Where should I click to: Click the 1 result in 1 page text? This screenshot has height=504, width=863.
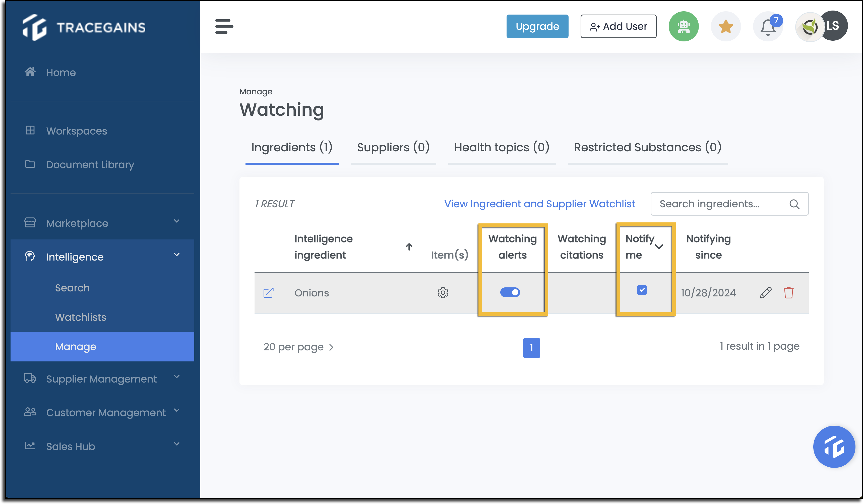759,346
